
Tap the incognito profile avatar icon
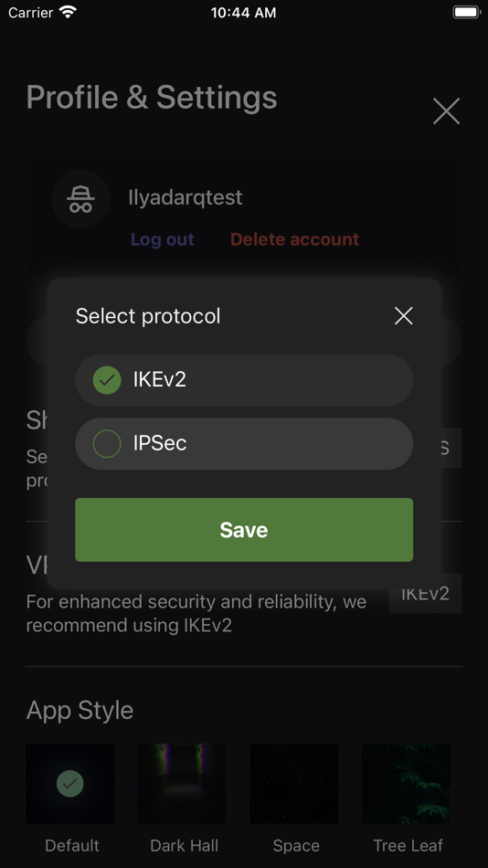pos(80,199)
